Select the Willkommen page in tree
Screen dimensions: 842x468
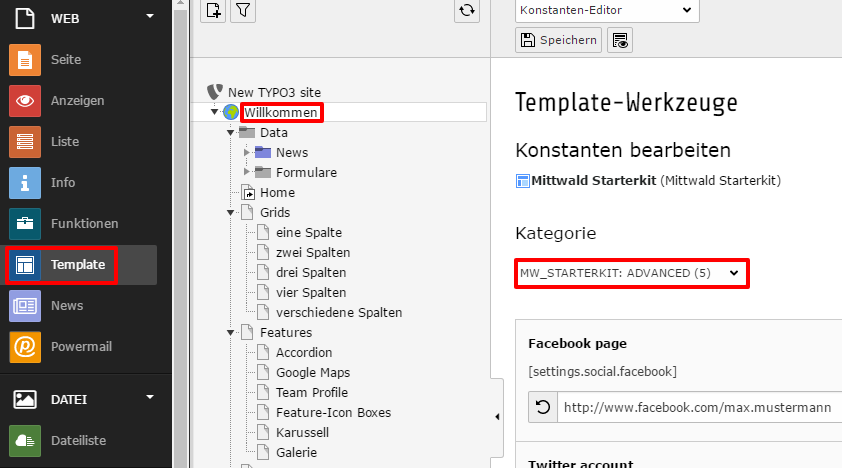(x=281, y=112)
